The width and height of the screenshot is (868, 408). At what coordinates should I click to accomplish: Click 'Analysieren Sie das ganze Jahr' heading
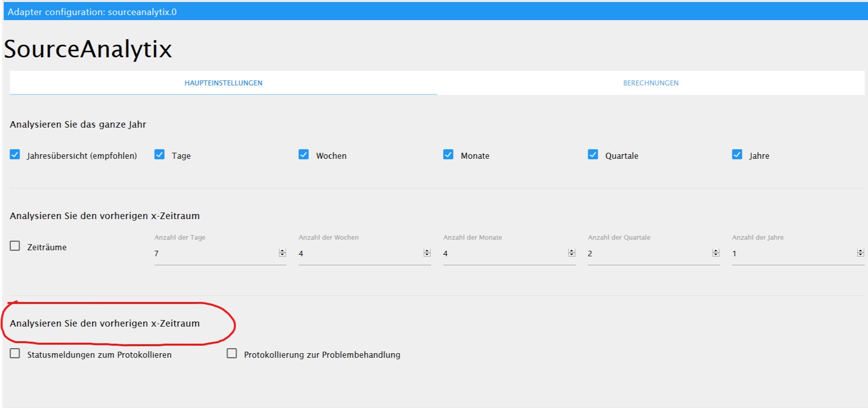[78, 125]
